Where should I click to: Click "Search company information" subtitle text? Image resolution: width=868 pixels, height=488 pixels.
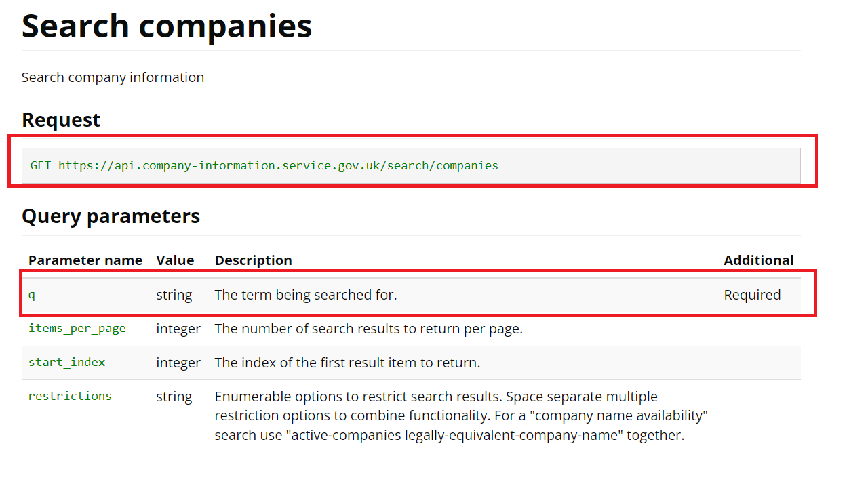[x=113, y=77]
